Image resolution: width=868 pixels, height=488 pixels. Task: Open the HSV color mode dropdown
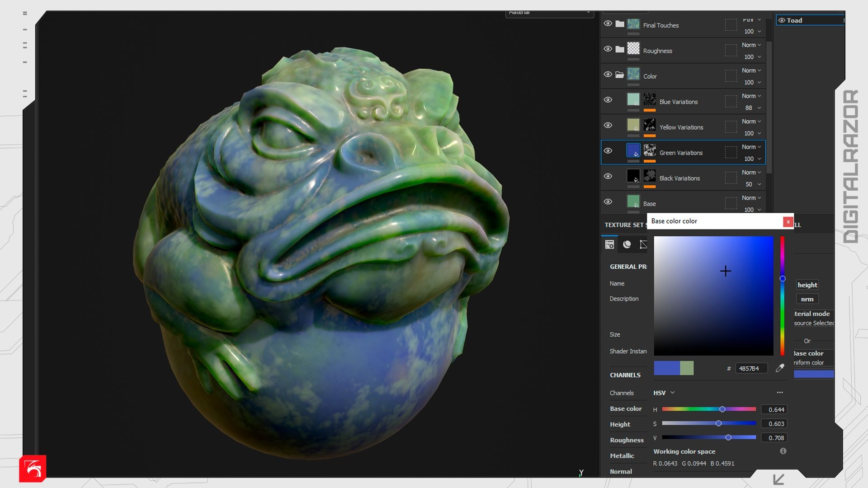(x=664, y=393)
